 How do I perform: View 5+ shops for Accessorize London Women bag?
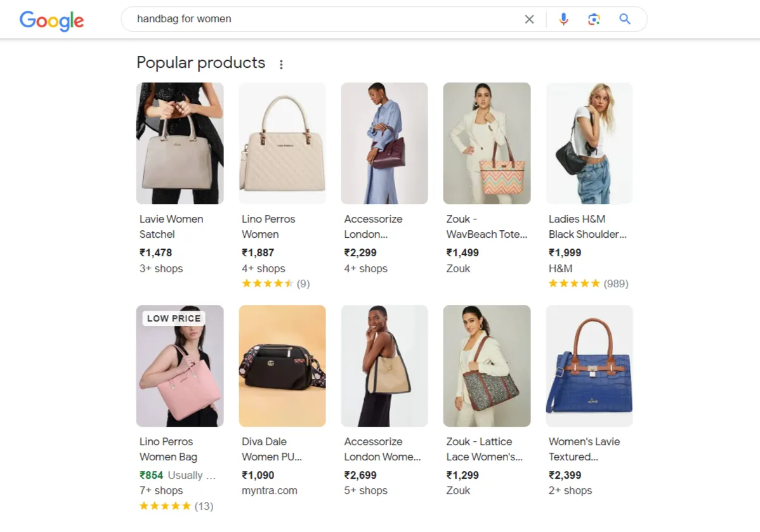366,490
